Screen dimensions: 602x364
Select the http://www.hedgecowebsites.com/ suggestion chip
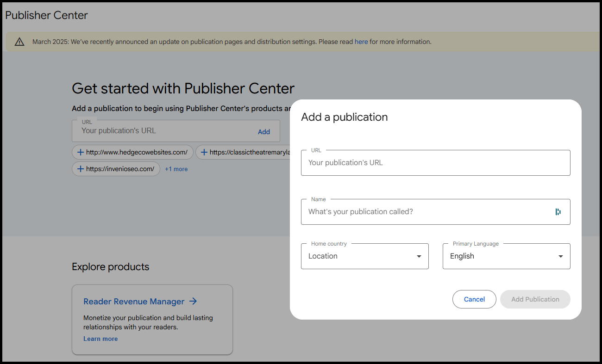coord(132,152)
